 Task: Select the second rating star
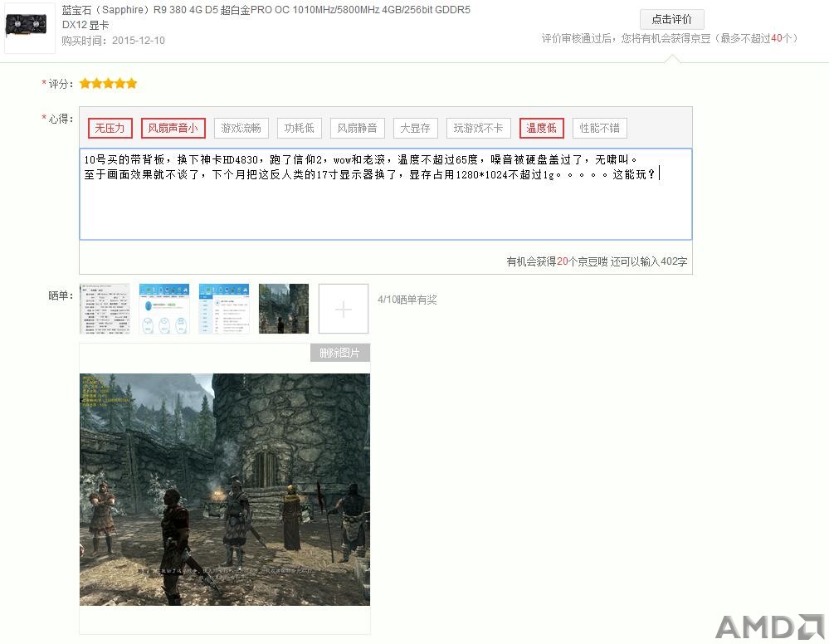coord(97,84)
